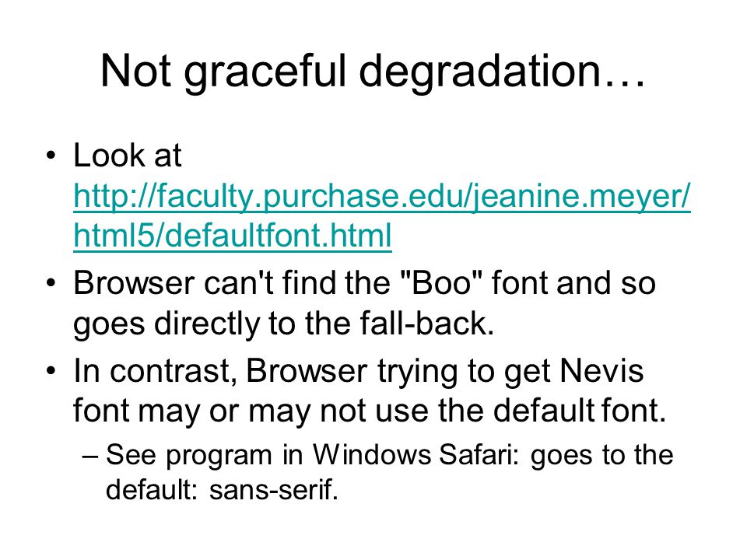Follow the html5/defaultfont.html link line

click(x=233, y=235)
